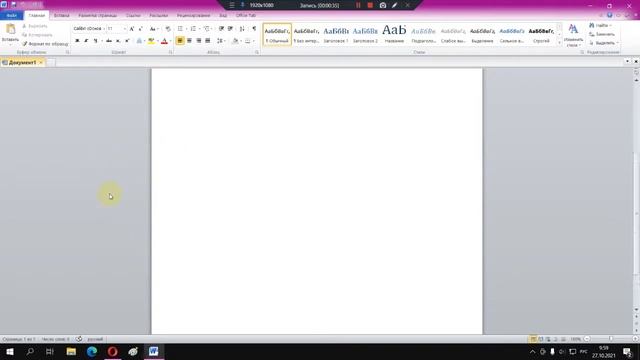Stop recording with red square button
The width and height of the screenshot is (640, 360).
(370, 5)
